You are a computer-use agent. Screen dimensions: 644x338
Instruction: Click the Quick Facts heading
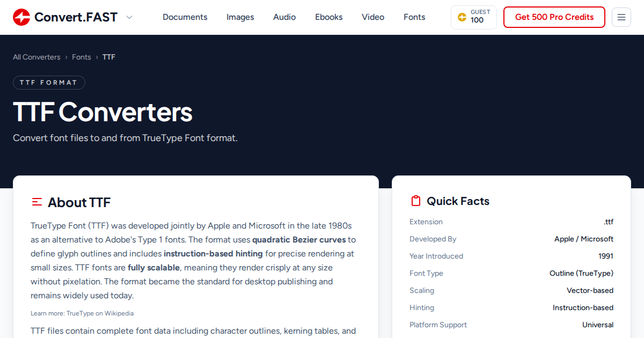458,201
